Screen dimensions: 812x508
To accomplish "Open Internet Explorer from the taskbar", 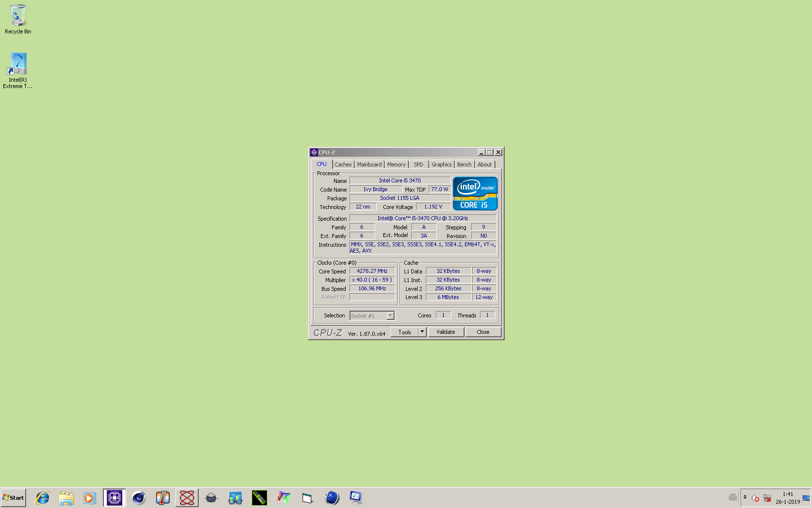I will 42,497.
